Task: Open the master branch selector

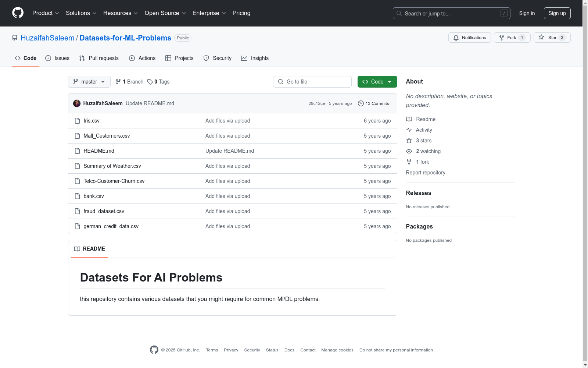Action: (89, 82)
